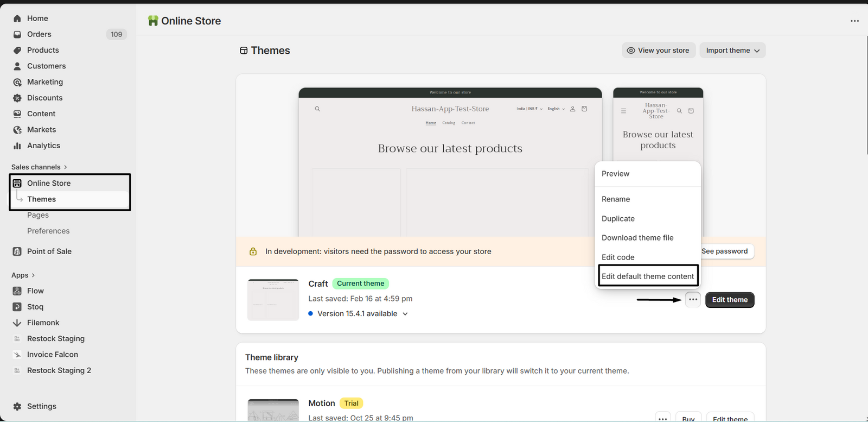Click the Theme library heading
The width and height of the screenshot is (868, 422).
(272, 357)
